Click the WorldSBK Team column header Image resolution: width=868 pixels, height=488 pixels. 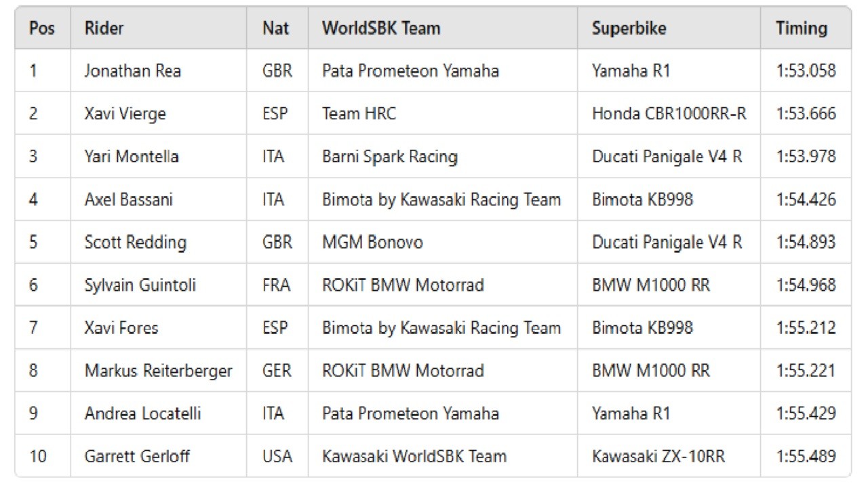[381, 28]
